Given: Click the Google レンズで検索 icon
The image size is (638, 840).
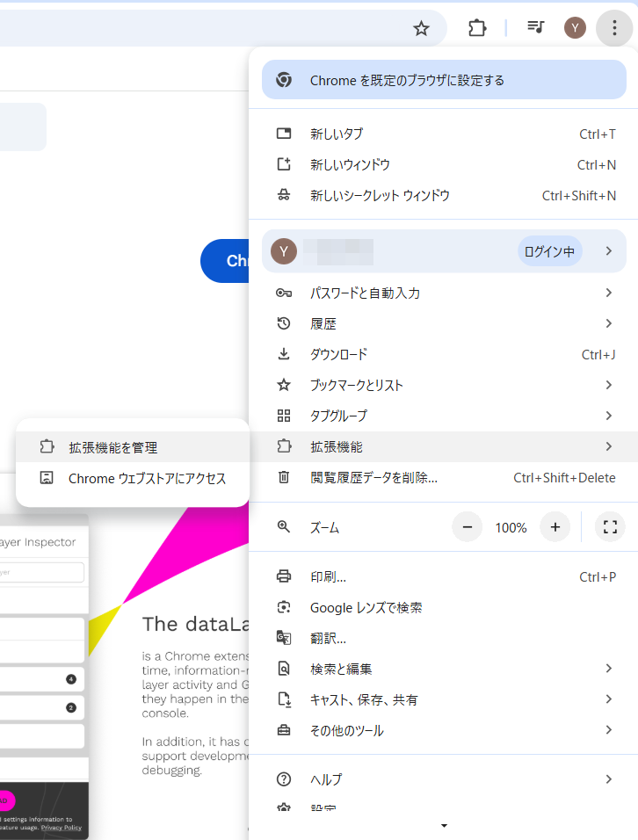Looking at the screenshot, I should pos(284,607).
